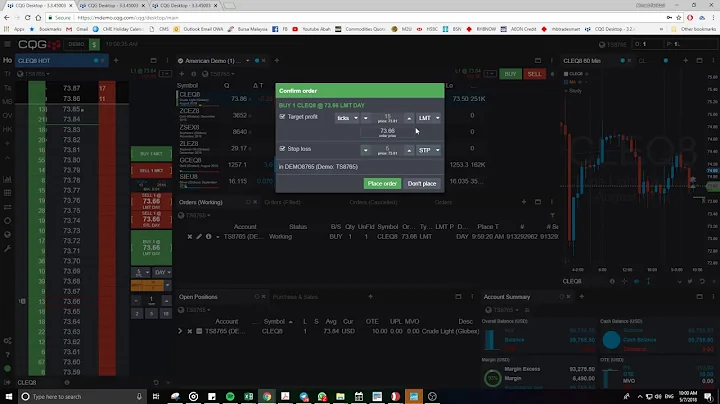Click the plus icon in left sidebar
Screen dimensions: 720x404
tap(7, 143)
